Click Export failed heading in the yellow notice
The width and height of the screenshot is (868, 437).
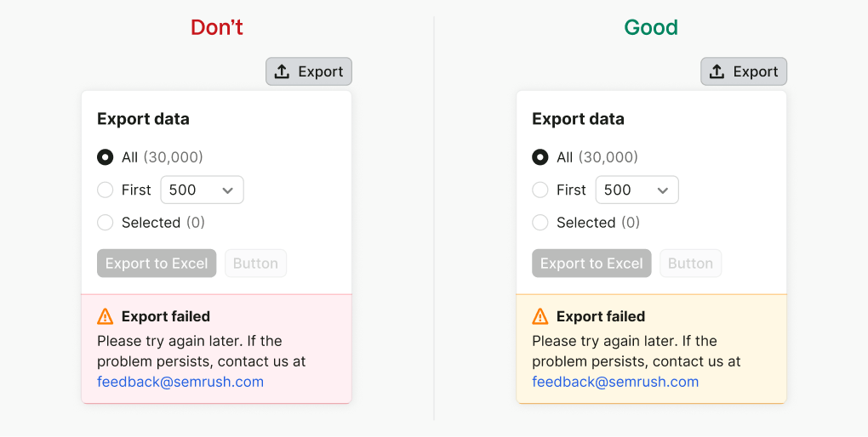[601, 316]
